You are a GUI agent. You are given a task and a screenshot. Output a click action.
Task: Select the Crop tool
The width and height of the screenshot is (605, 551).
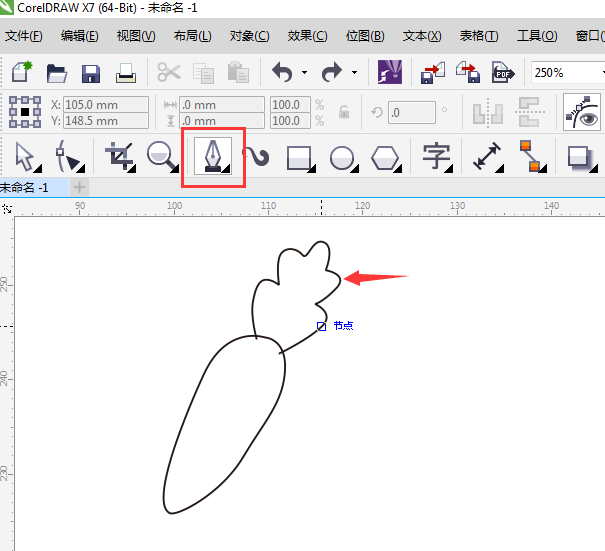pos(120,157)
